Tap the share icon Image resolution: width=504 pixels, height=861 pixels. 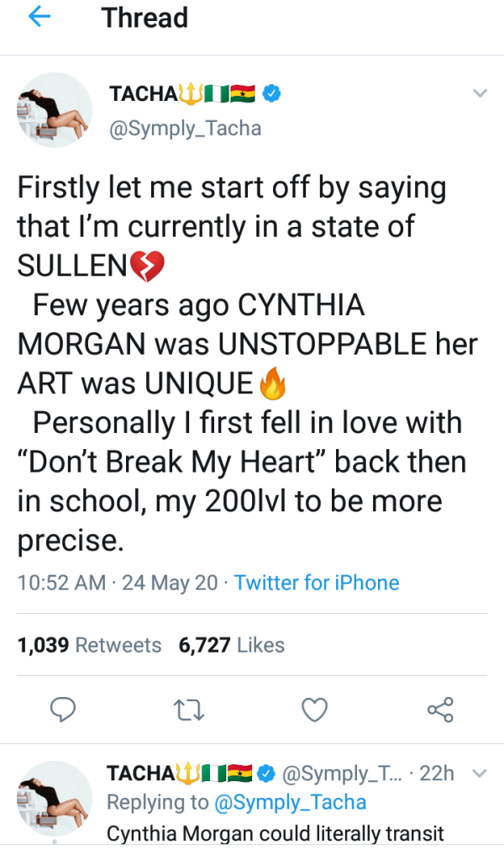point(440,710)
